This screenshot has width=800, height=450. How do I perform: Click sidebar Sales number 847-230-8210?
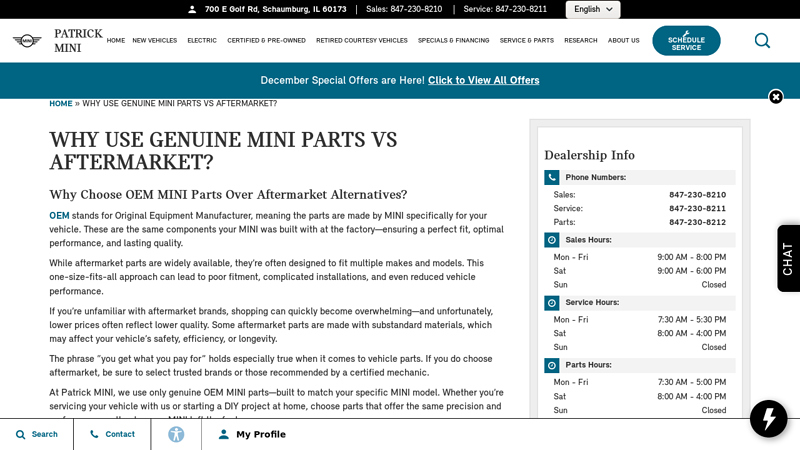(697, 195)
